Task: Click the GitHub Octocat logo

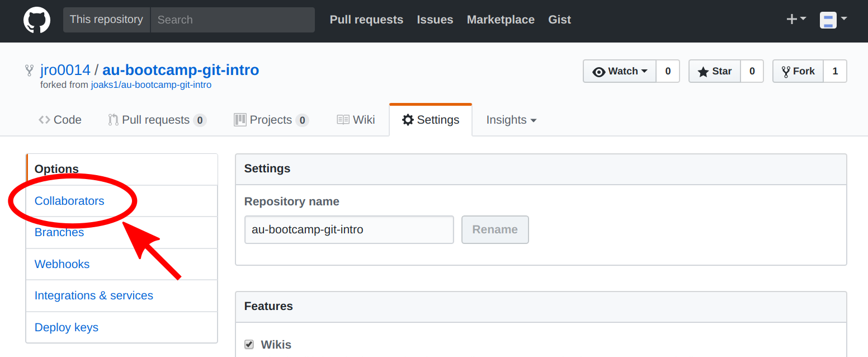Action: (37, 20)
